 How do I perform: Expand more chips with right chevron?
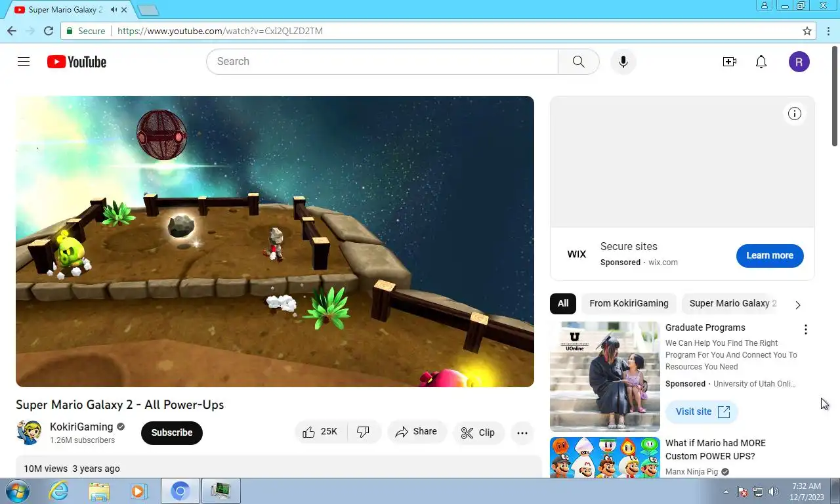coord(798,304)
